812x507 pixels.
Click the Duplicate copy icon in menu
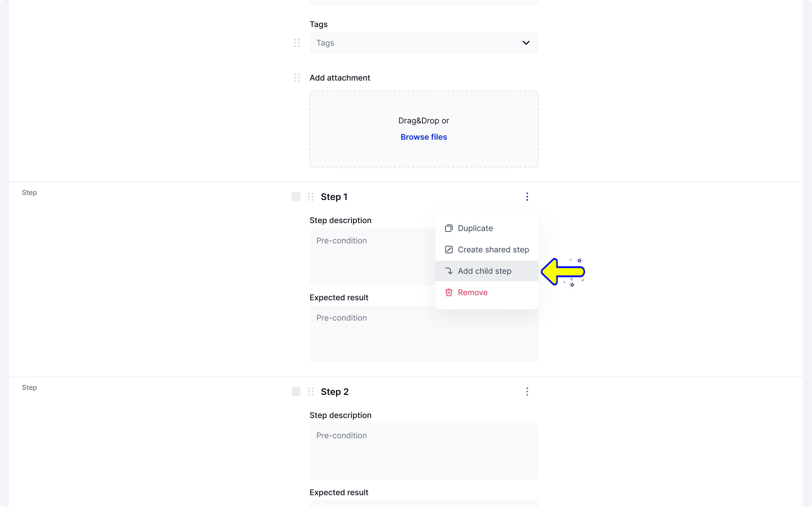coord(449,228)
